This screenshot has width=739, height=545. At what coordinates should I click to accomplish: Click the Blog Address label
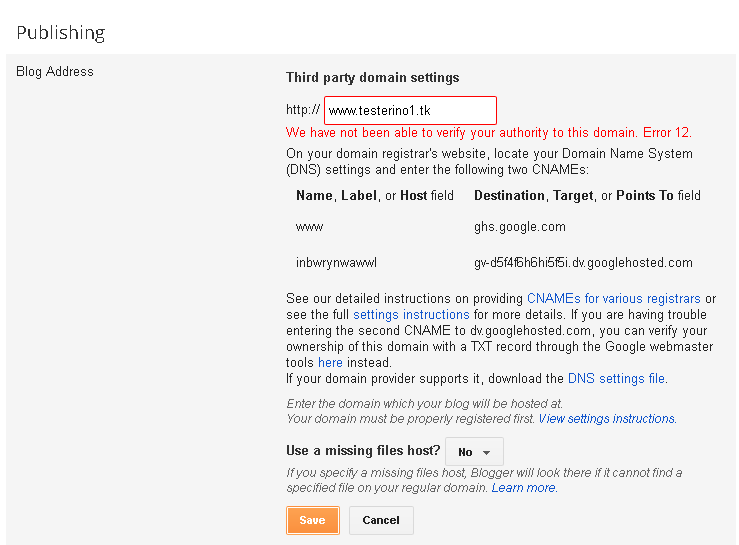55,72
